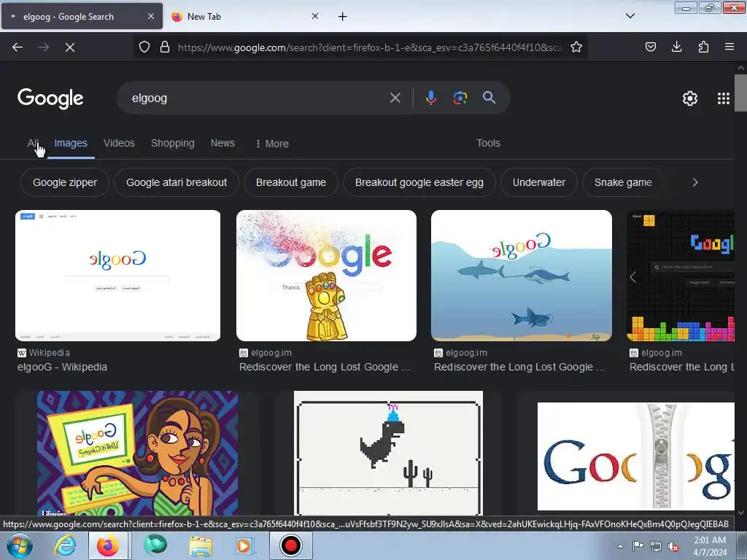Image resolution: width=747 pixels, height=560 pixels.
Task: Open Windows Start menu
Action: [x=19, y=545]
